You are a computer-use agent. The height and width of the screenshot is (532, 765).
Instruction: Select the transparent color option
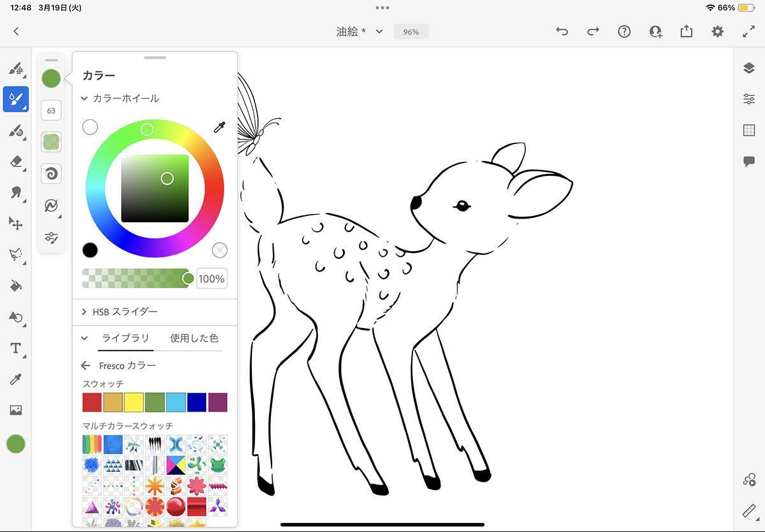219,250
